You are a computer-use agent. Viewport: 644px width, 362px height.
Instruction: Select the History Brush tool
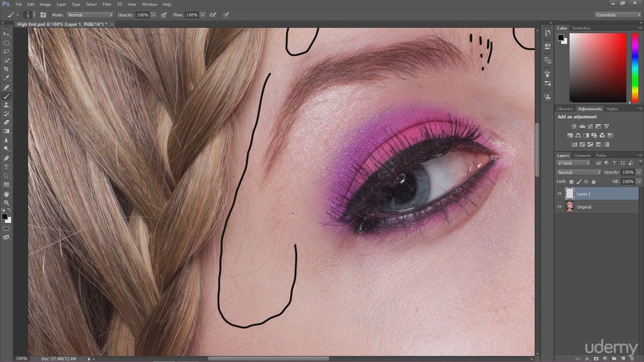[x=7, y=114]
